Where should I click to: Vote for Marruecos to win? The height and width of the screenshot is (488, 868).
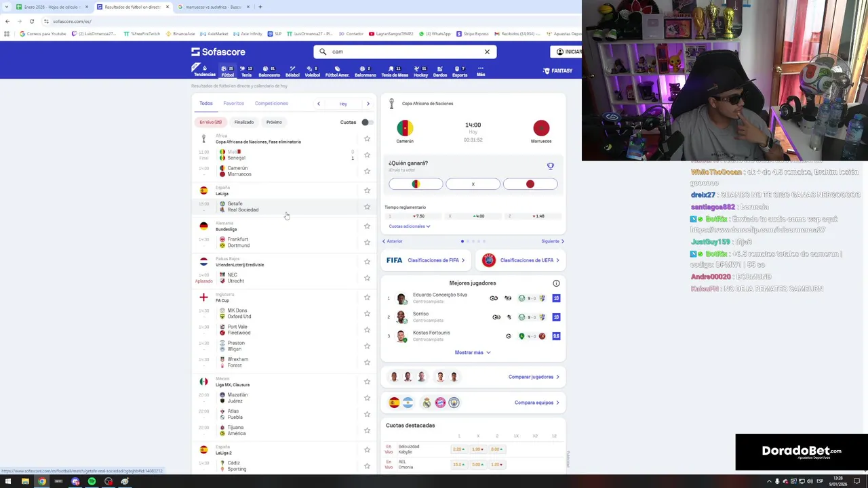coord(530,184)
